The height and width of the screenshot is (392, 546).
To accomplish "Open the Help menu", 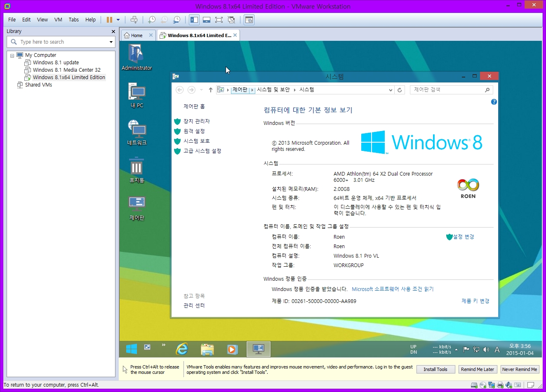I will pyautogui.click(x=90, y=19).
